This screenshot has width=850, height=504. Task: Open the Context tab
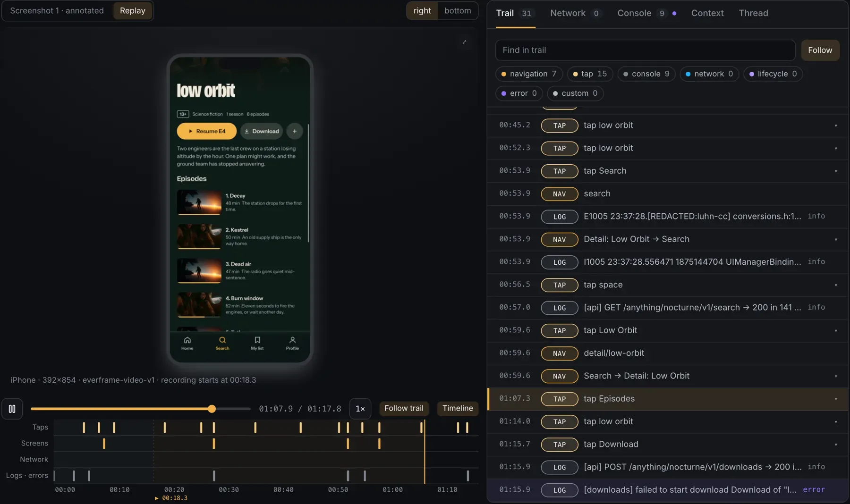(x=707, y=13)
